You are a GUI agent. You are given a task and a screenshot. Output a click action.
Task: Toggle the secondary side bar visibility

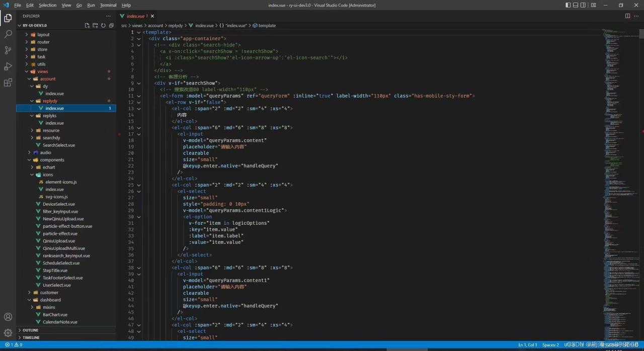[x=583, y=5]
